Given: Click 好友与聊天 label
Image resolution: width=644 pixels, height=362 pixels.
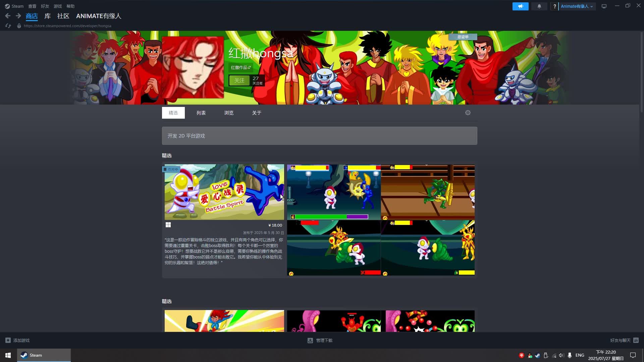Looking at the screenshot, I should click(x=620, y=340).
